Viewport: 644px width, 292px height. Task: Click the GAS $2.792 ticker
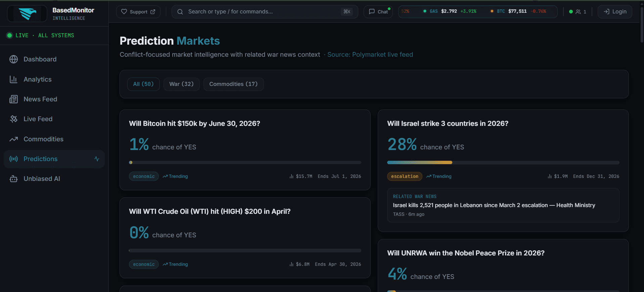click(449, 11)
